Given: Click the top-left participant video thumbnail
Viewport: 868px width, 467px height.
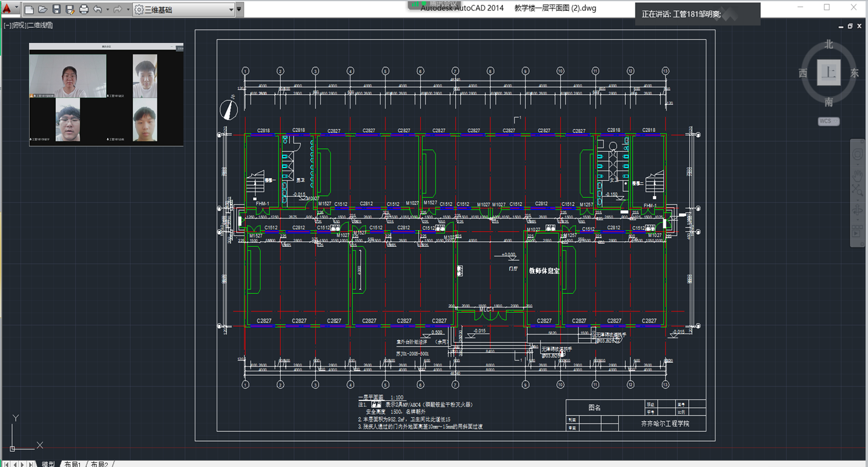Looking at the screenshot, I should (68, 76).
